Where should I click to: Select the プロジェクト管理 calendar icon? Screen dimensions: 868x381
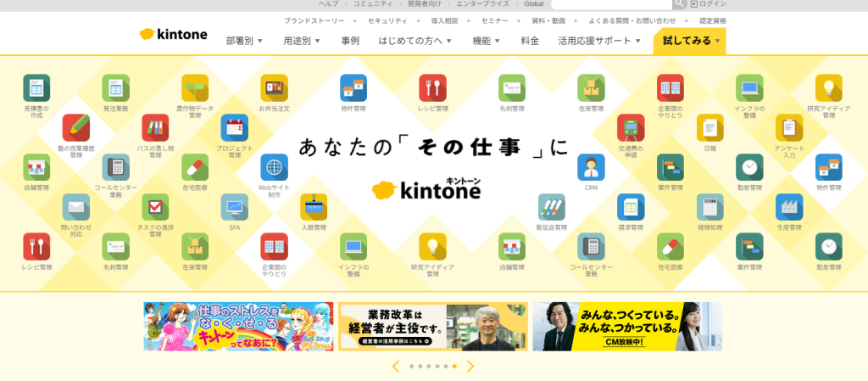[235, 127]
